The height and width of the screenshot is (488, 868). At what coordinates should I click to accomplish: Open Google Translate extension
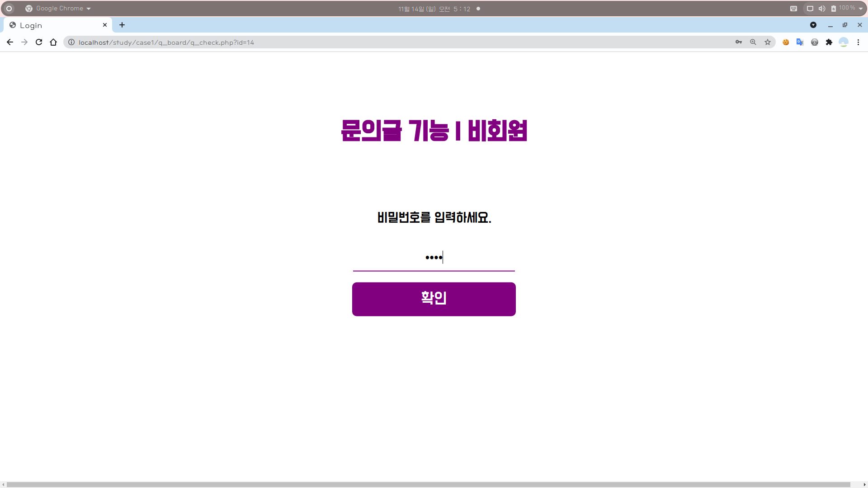(800, 42)
